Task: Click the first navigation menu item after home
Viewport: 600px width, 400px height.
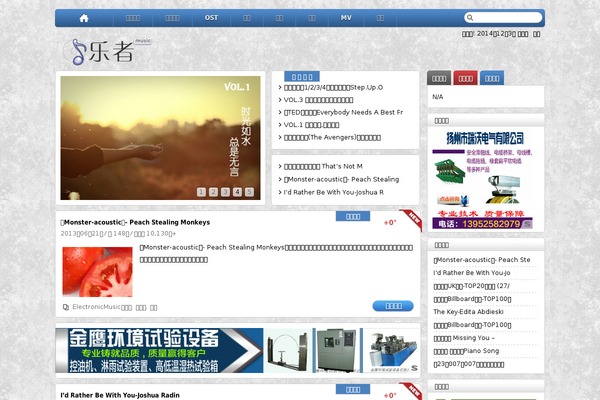Action: coord(133,18)
